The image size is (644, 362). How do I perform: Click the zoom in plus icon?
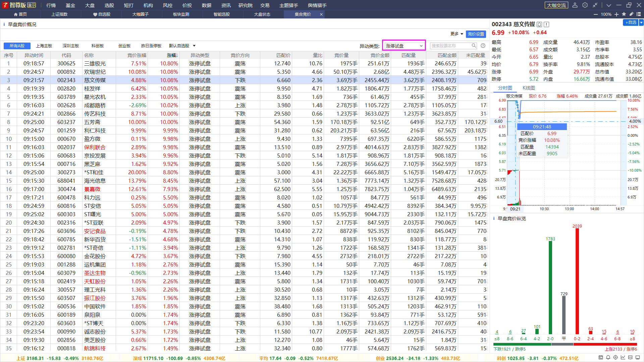pyautogui.click(x=616, y=14)
